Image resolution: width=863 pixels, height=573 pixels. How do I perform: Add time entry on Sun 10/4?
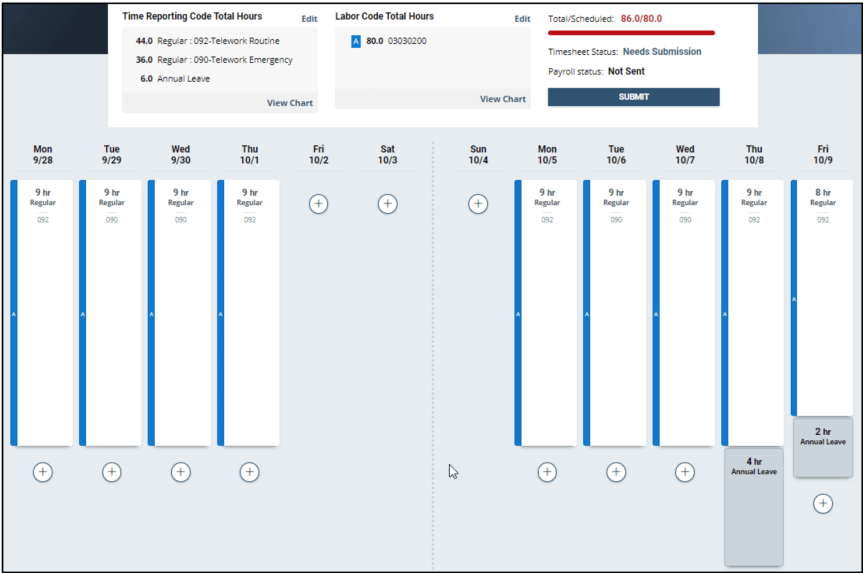pyautogui.click(x=478, y=204)
